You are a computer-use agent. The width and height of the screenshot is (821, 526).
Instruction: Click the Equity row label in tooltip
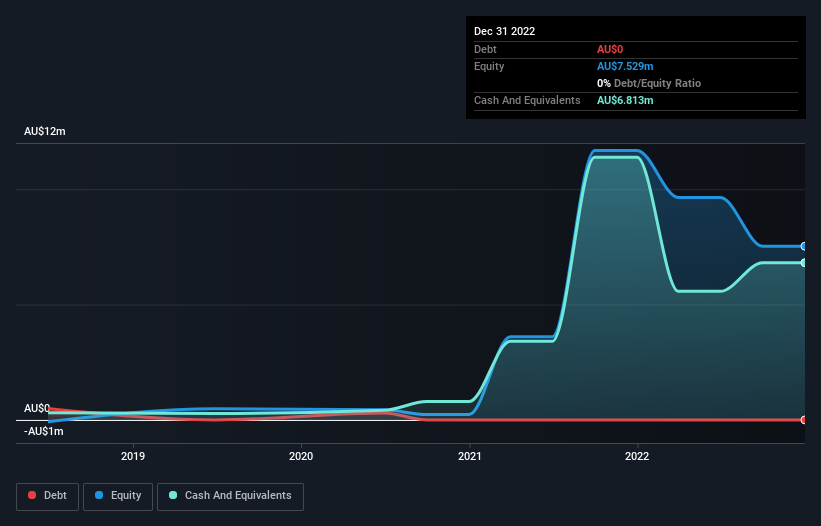[x=489, y=66]
